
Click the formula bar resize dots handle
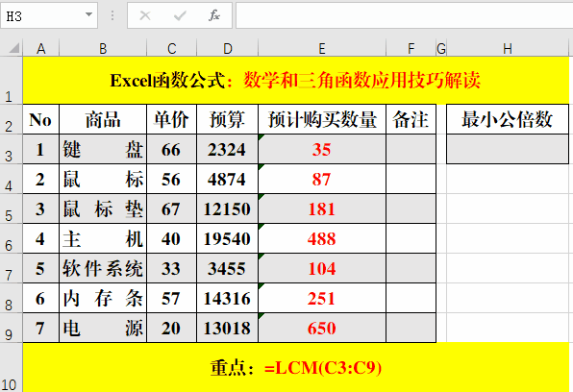tap(112, 15)
